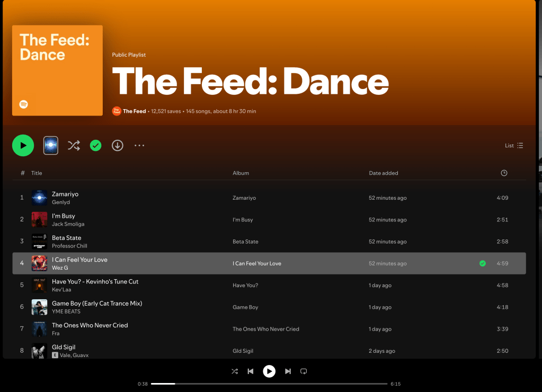The width and height of the screenshot is (542, 392).
Task: Open artist YME BEATS
Action: tap(66, 311)
